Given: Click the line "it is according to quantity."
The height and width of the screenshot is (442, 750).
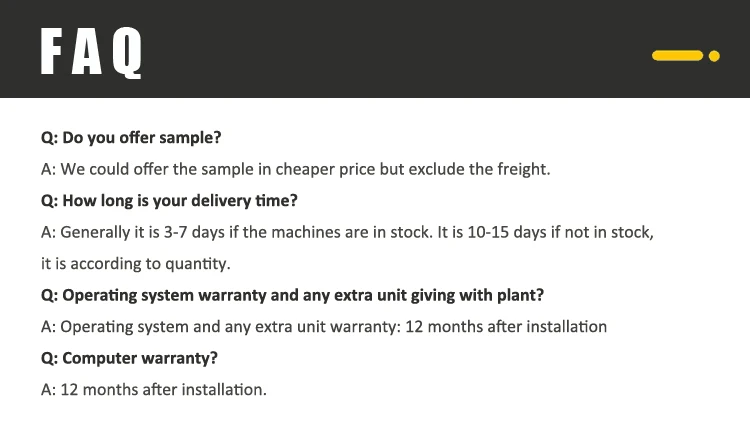Looking at the screenshot, I should point(135,264).
